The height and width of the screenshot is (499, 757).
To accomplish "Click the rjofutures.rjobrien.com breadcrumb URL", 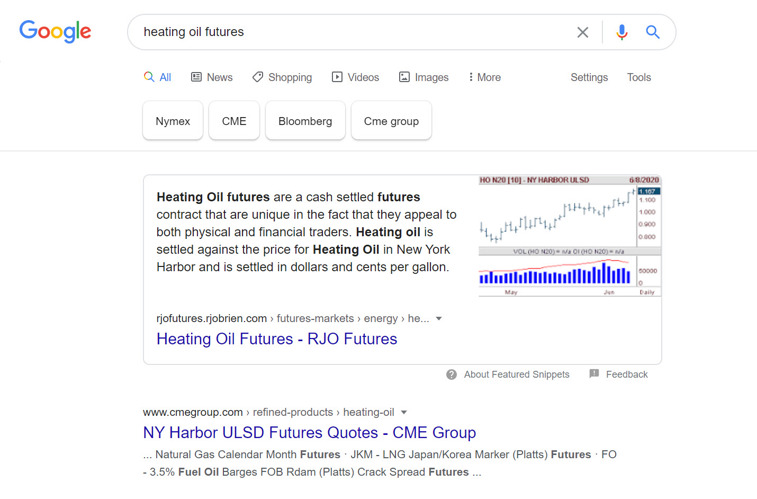I will coord(293,319).
